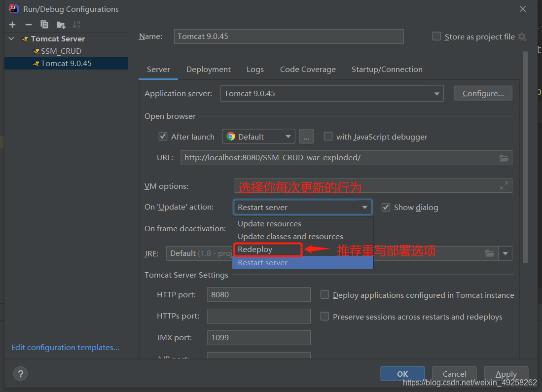542x392 pixels.
Task: Click the Tomcat icon beside SSM_CRUD
Action: [x=36, y=51]
